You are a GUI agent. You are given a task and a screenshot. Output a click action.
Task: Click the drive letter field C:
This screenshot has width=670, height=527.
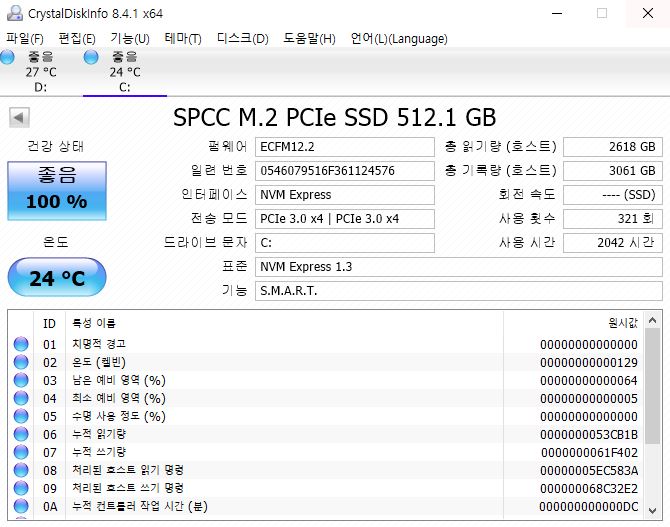pyautogui.click(x=345, y=243)
